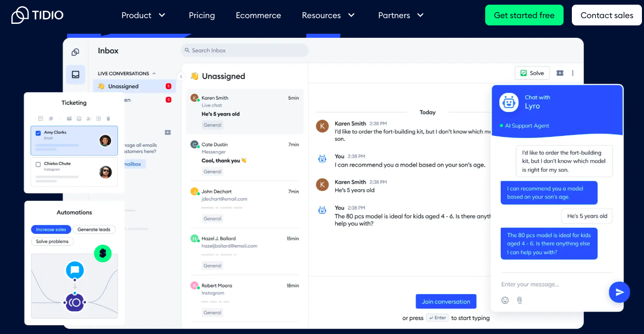Select Ecommerce in the navigation bar
The width and height of the screenshot is (644, 334).
click(x=258, y=15)
